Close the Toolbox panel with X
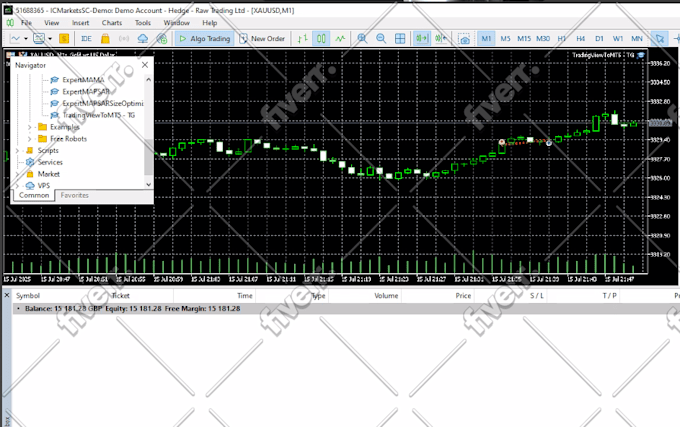Viewport: 680px width, 427px height. [7, 295]
